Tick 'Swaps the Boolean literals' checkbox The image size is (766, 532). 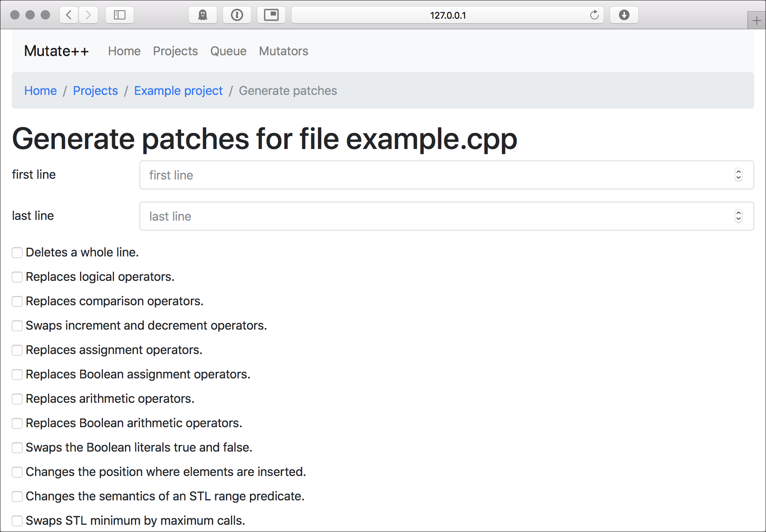click(17, 448)
